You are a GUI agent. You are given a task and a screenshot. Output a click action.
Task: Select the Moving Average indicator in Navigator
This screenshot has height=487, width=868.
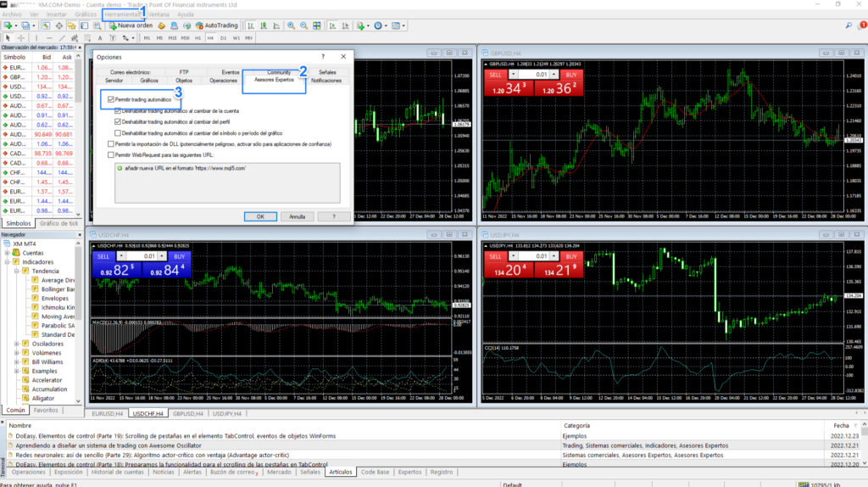tap(58, 316)
